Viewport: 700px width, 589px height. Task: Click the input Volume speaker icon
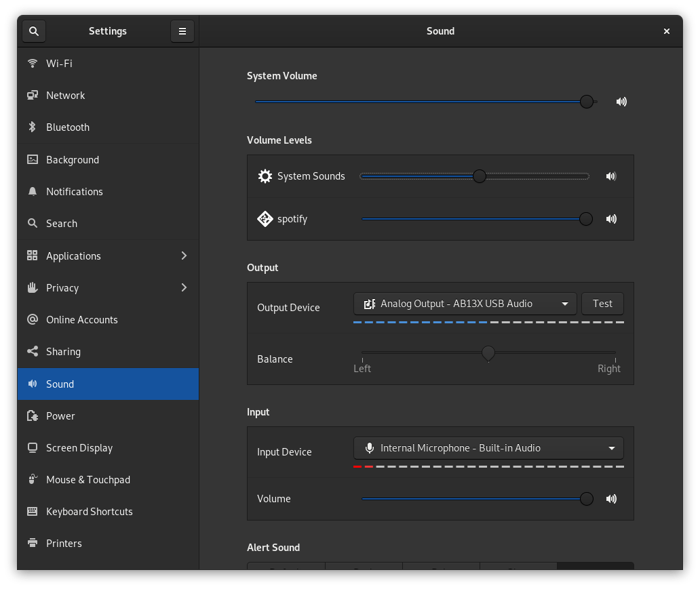(611, 499)
